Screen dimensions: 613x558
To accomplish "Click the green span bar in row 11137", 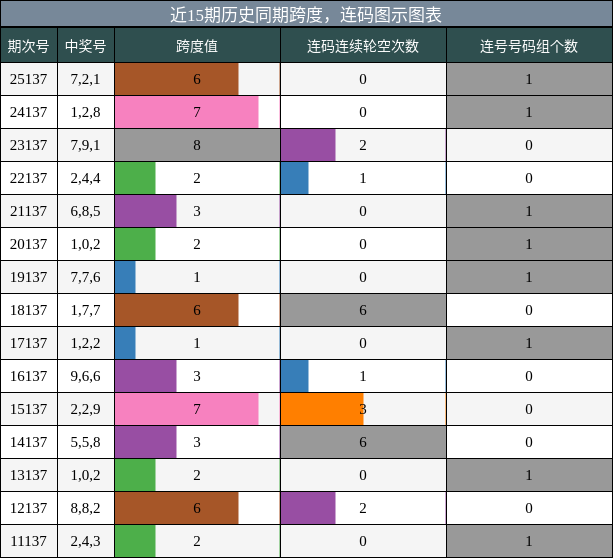I will tap(135, 541).
